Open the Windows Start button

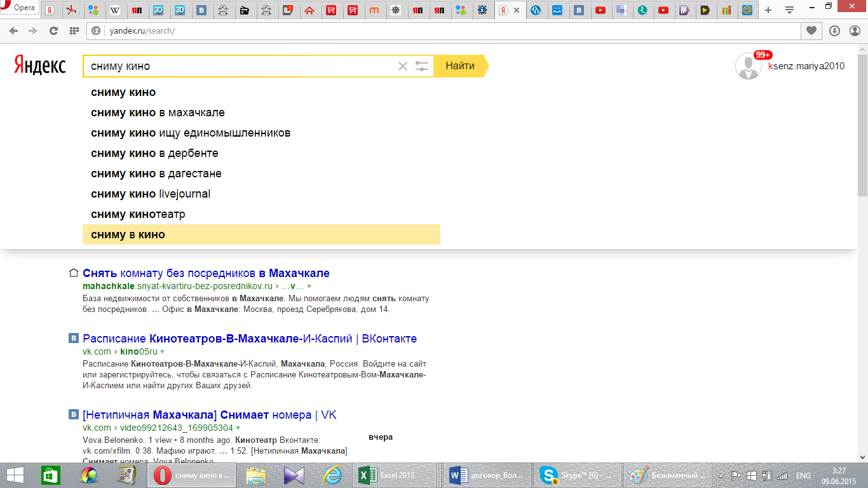[15, 475]
